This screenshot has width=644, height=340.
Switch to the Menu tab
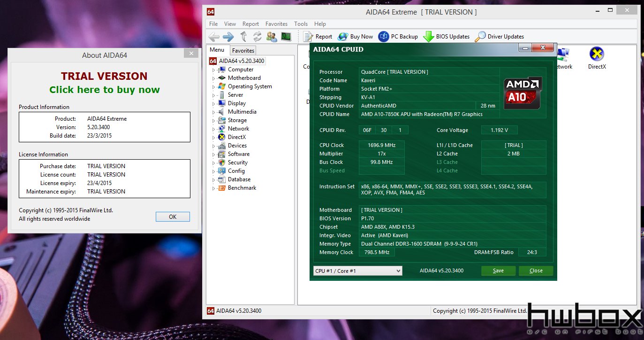(x=217, y=50)
